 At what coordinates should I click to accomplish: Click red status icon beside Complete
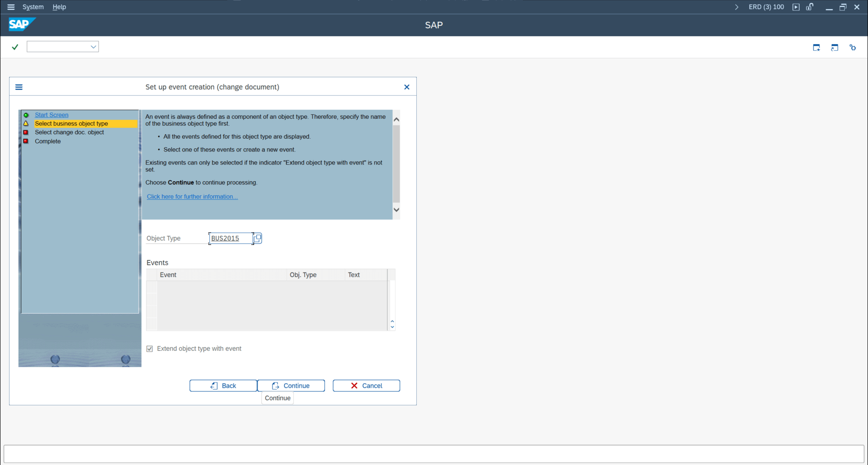tap(26, 141)
